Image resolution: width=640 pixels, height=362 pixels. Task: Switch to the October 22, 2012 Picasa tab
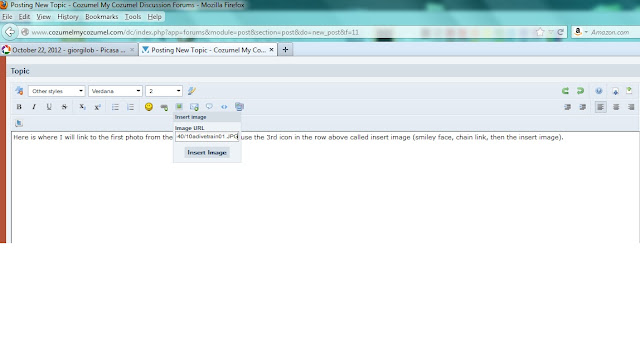coord(69,50)
